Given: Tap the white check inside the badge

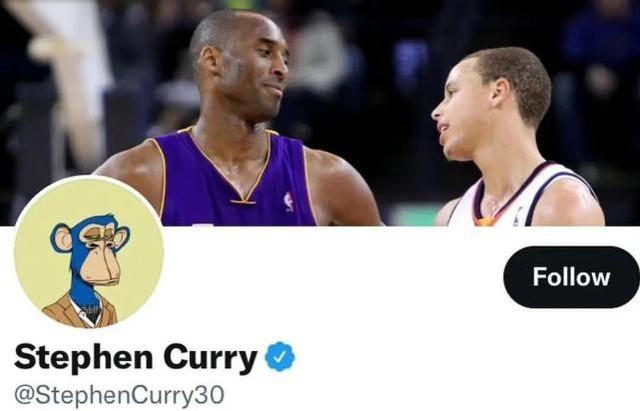Looking at the screenshot, I should 280,357.
